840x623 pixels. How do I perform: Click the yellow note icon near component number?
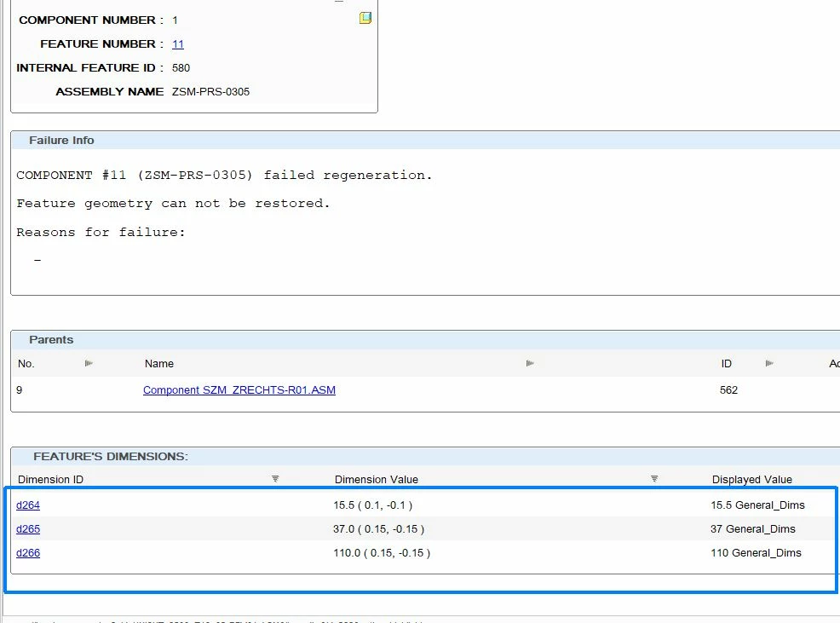coord(365,18)
